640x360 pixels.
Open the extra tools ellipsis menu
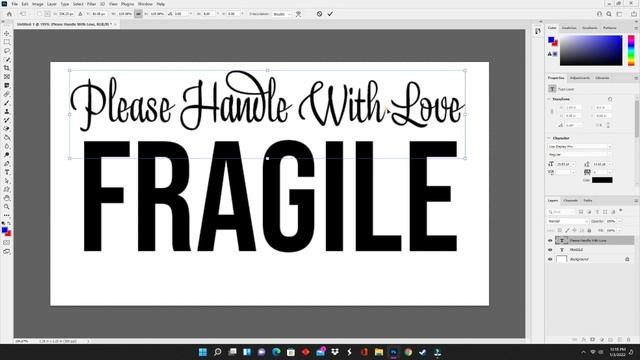pos(7,215)
